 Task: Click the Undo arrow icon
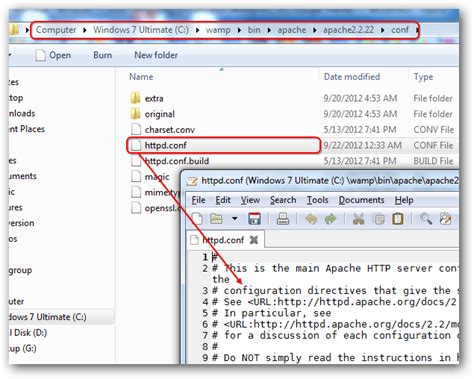pyautogui.click(x=311, y=219)
